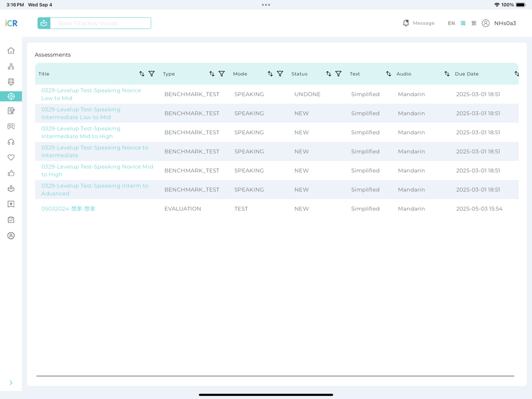
Task: Click the heart favorites icon
Action: pos(10,157)
